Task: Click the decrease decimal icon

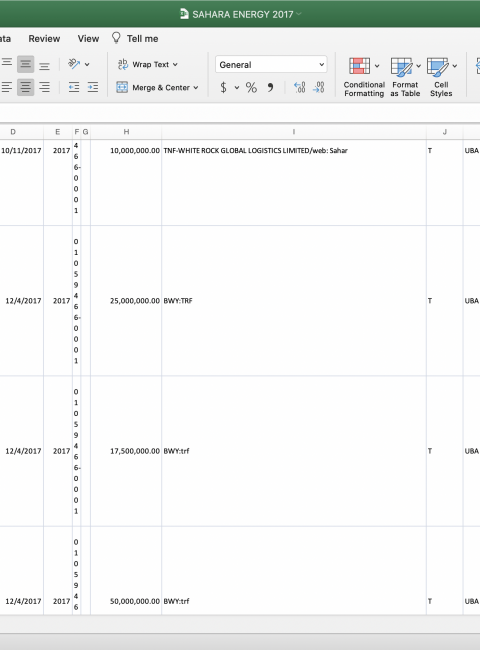Action: [x=318, y=87]
